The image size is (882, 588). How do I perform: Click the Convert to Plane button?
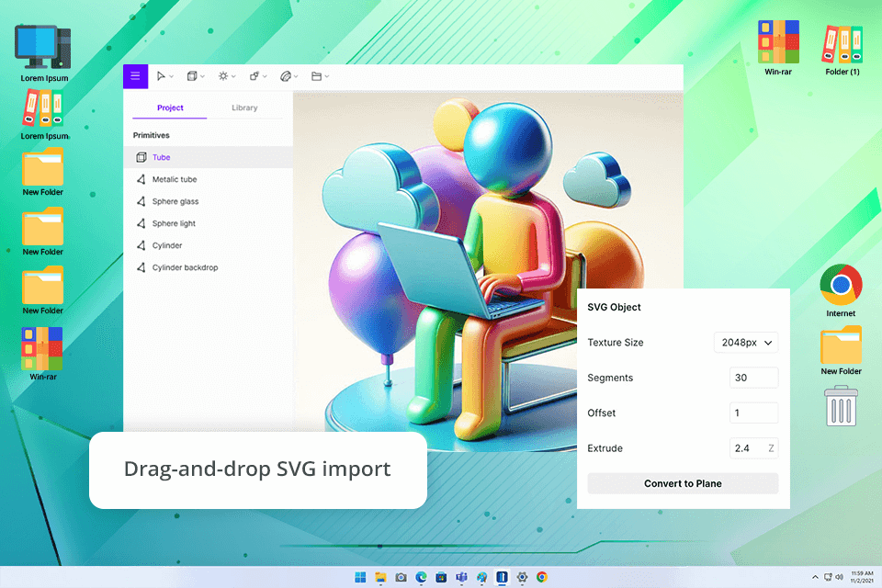pyautogui.click(x=683, y=483)
